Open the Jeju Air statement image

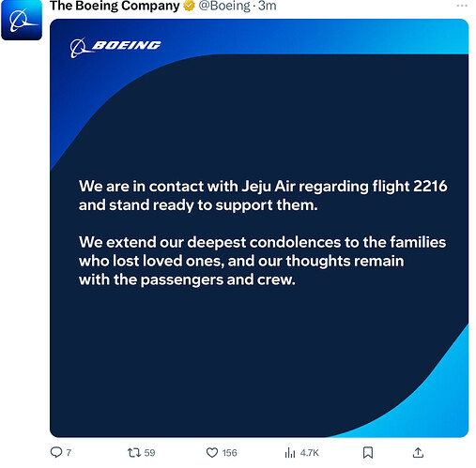(259, 228)
